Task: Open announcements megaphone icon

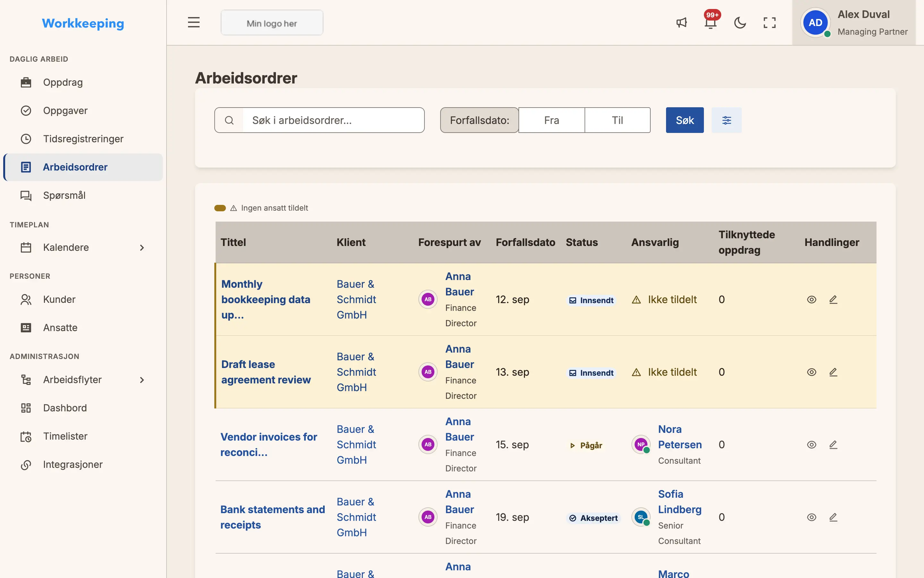Action: tap(681, 22)
